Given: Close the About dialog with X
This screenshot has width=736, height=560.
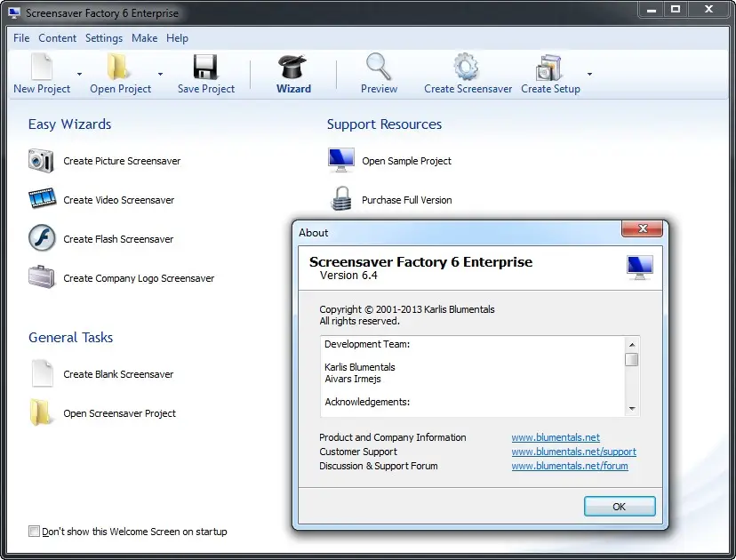Looking at the screenshot, I should (x=642, y=228).
